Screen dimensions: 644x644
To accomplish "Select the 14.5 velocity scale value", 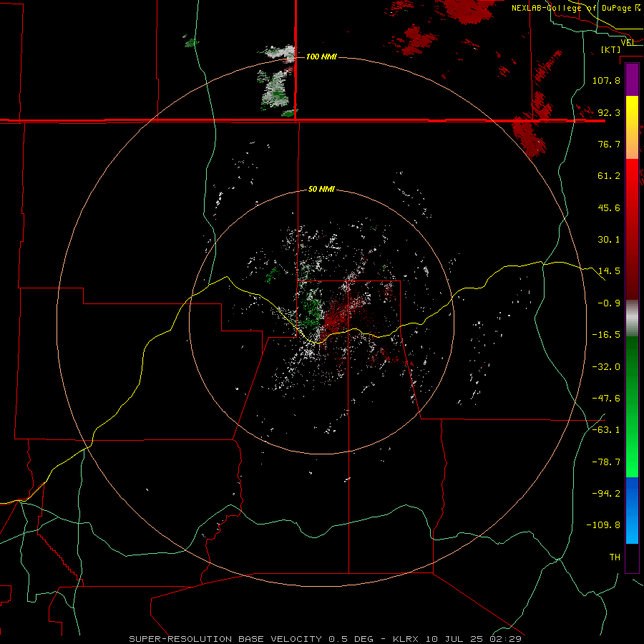I will tap(609, 271).
